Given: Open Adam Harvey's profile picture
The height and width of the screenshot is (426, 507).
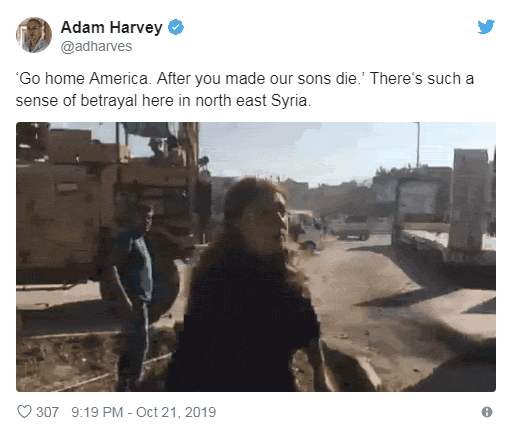Looking at the screenshot, I should point(34,35).
